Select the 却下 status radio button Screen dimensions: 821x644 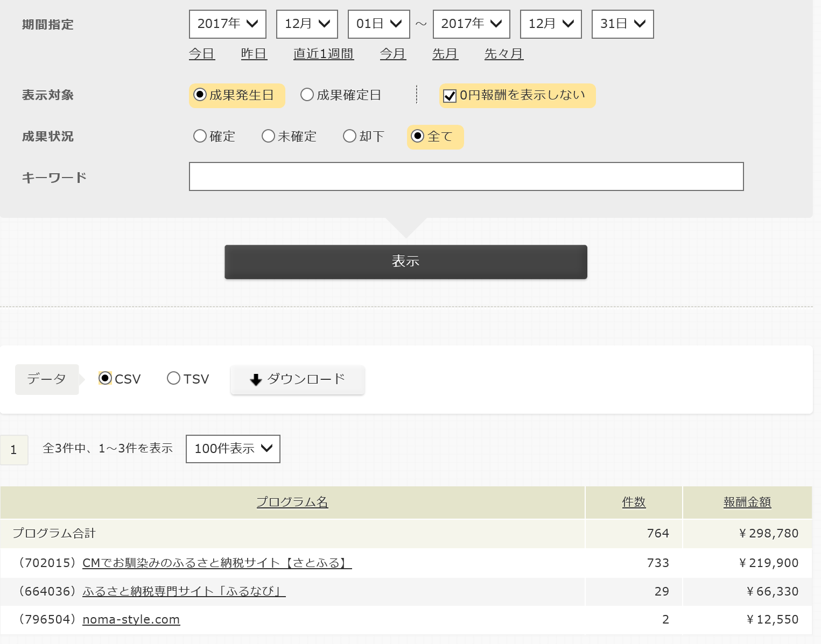349,136
